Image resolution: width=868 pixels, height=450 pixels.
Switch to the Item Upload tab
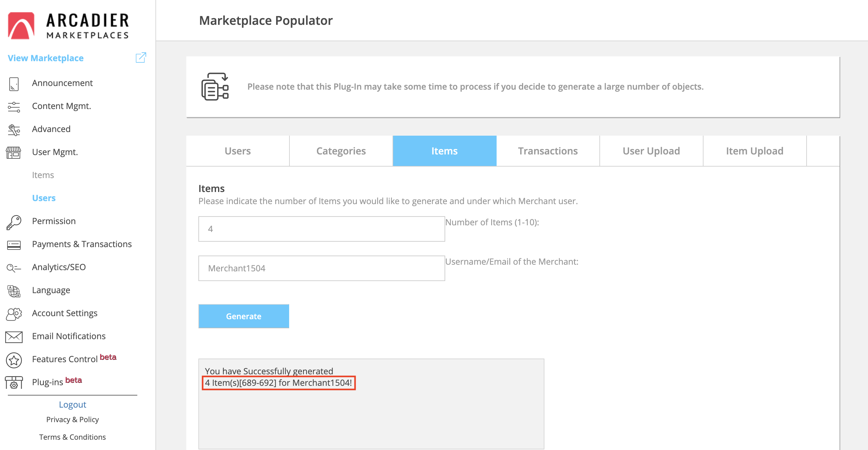coord(754,151)
